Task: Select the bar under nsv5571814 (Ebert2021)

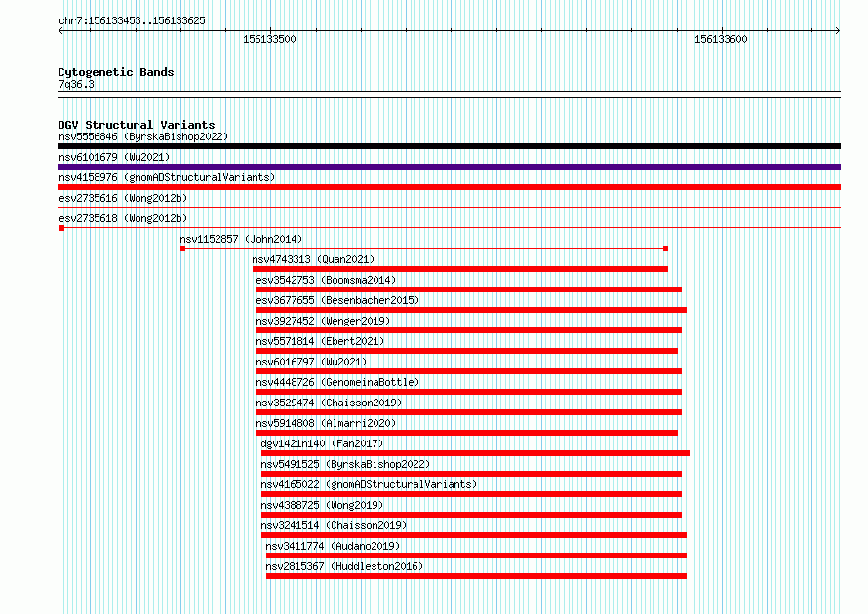Action: [466, 351]
